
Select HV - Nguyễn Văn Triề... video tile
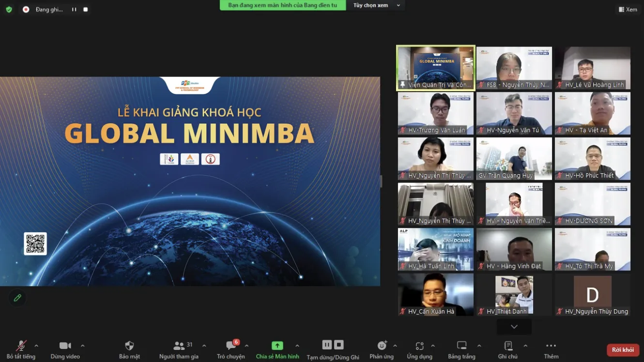click(514, 204)
